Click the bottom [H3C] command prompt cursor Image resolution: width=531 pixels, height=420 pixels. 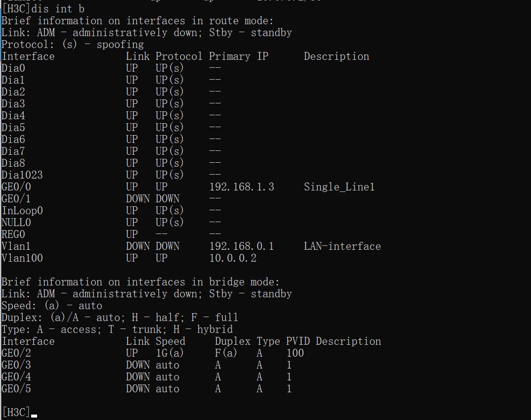click(34, 413)
